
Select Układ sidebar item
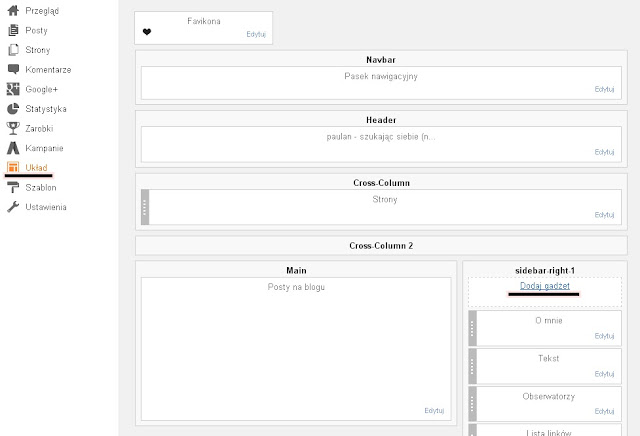(36, 167)
